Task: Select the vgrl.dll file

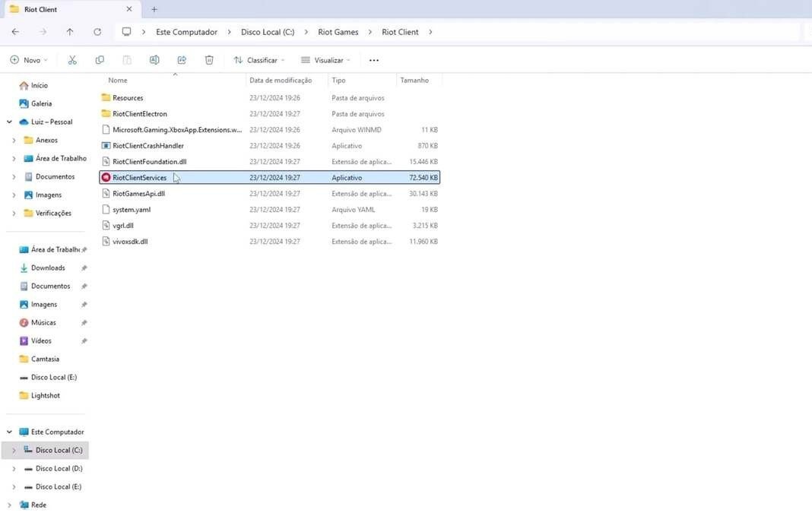Action: click(x=270, y=226)
